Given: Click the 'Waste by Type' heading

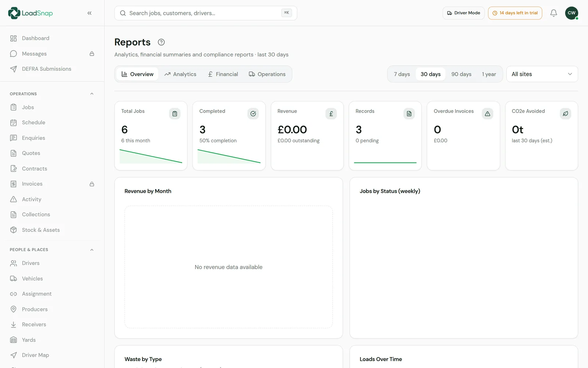Looking at the screenshot, I should coord(143,359).
